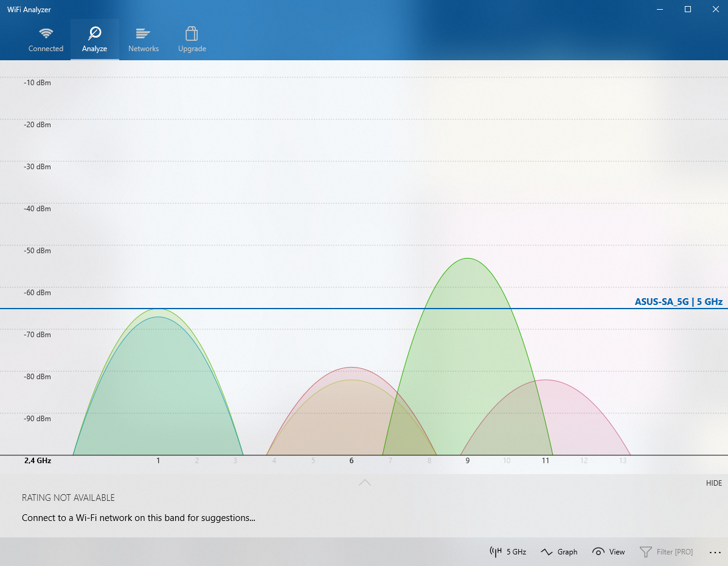Click the eye icon beside View
The width and height of the screenshot is (728, 566).
(x=598, y=551)
